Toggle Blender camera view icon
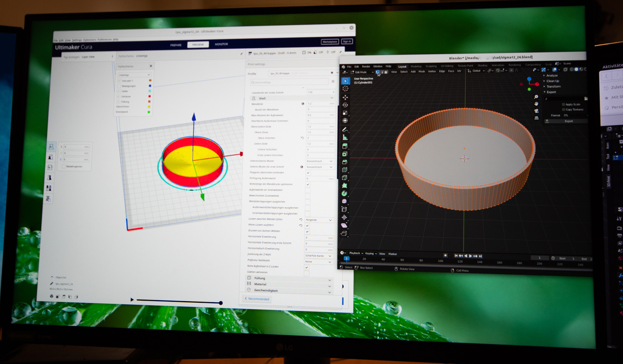623x364 pixels. 536,111
